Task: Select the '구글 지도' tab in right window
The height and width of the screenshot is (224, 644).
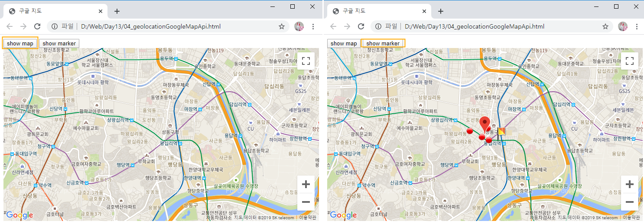Action: coord(379,11)
